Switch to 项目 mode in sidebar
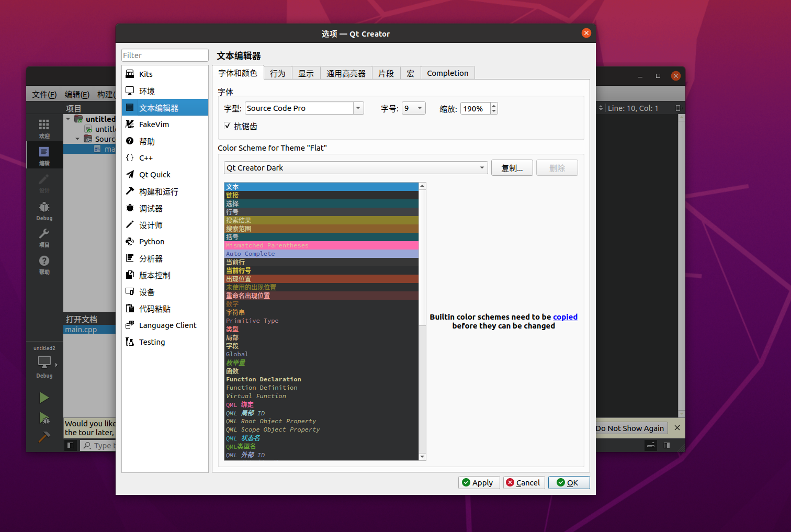791x532 pixels. click(x=44, y=237)
